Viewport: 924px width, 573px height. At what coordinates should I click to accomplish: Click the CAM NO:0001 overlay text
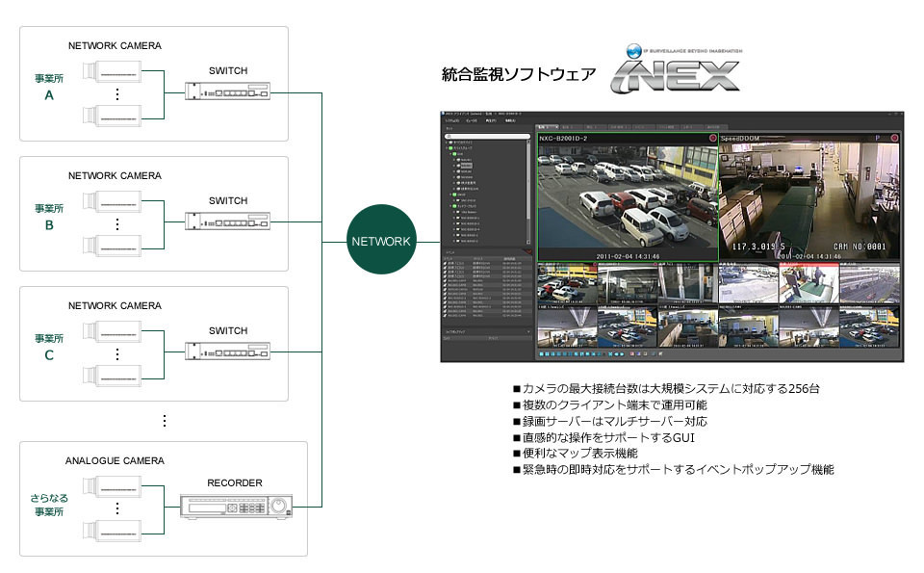860,247
